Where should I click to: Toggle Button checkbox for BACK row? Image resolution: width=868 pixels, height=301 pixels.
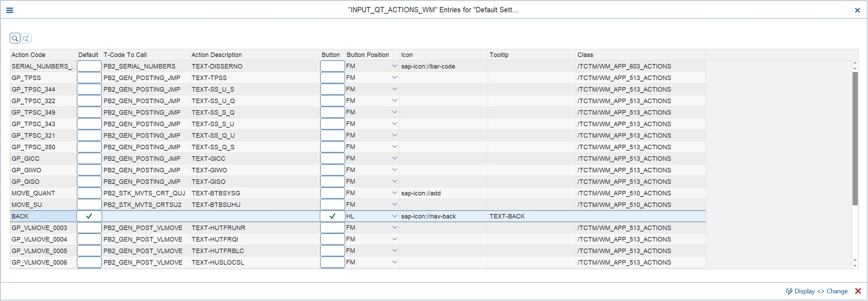pos(332,216)
